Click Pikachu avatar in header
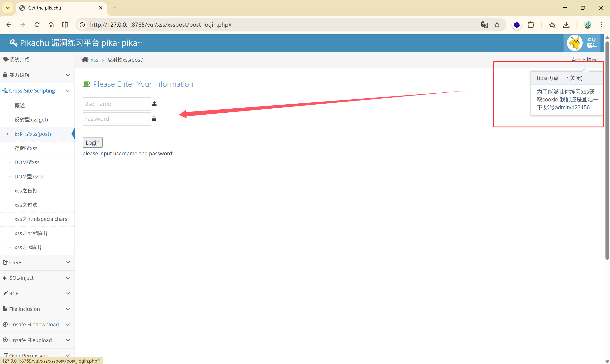Image resolution: width=610 pixels, height=364 pixels. click(574, 43)
